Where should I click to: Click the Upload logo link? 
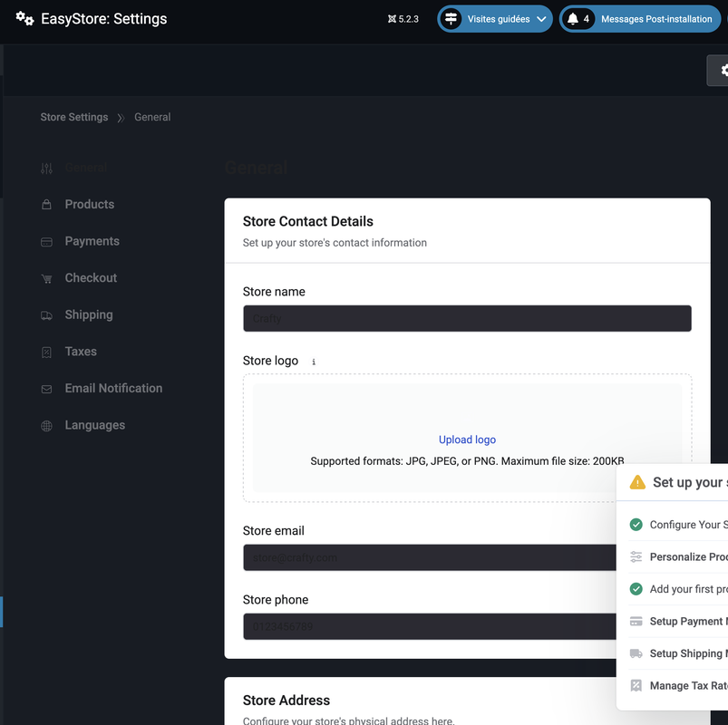tap(467, 440)
